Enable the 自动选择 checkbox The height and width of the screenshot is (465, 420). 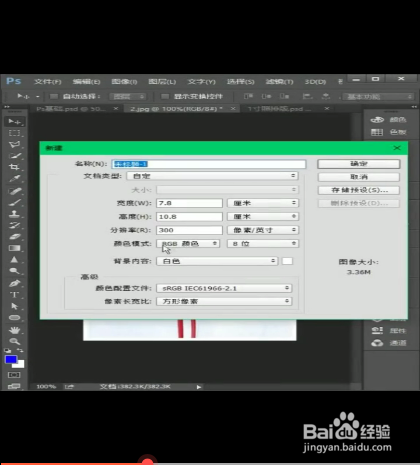tap(53, 97)
